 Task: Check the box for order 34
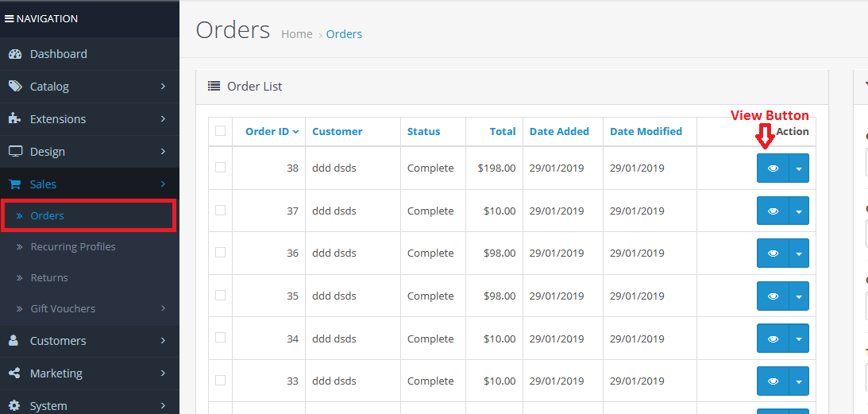[x=220, y=338]
